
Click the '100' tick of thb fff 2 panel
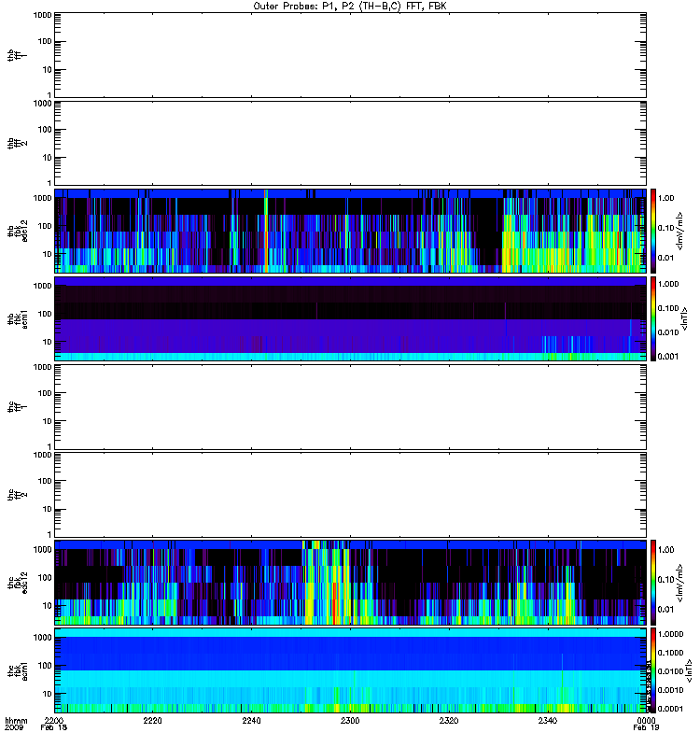point(45,130)
